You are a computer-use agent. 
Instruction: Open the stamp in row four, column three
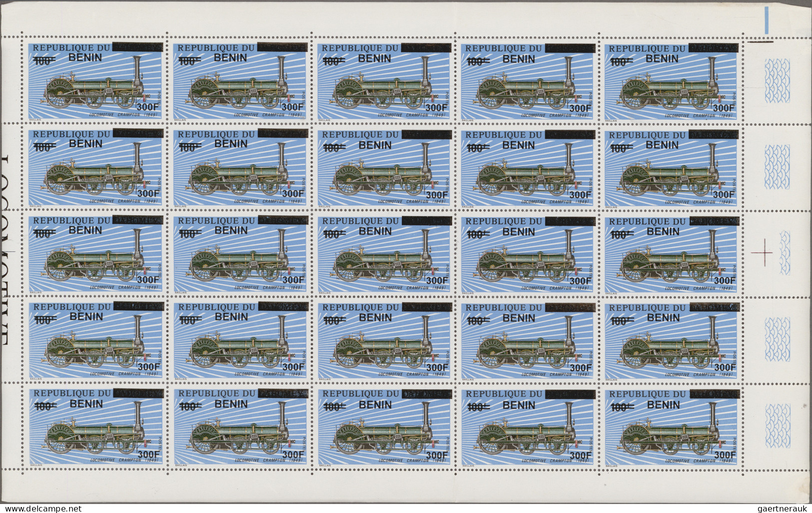coord(384,340)
